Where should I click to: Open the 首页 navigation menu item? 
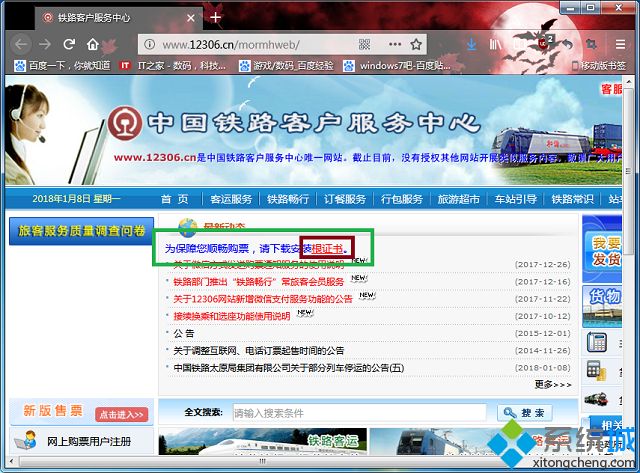coord(174,199)
